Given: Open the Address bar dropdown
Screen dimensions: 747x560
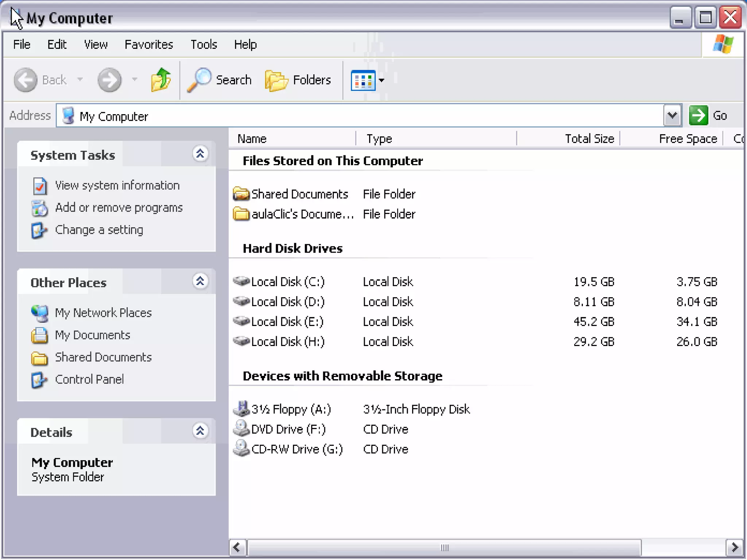Looking at the screenshot, I should pos(672,116).
